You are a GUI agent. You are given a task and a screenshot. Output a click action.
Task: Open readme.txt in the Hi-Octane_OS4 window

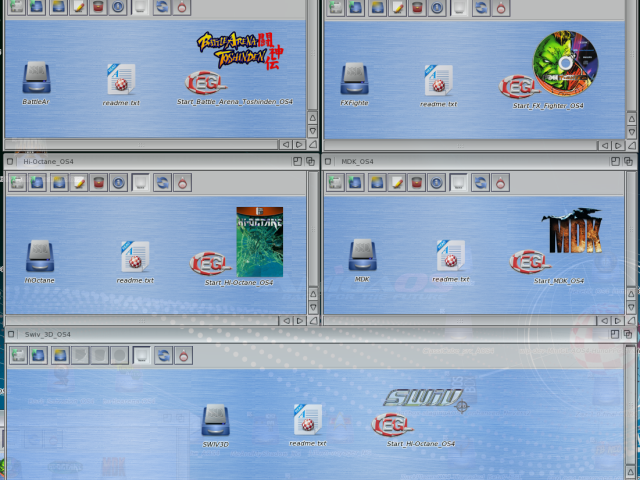(x=135, y=256)
